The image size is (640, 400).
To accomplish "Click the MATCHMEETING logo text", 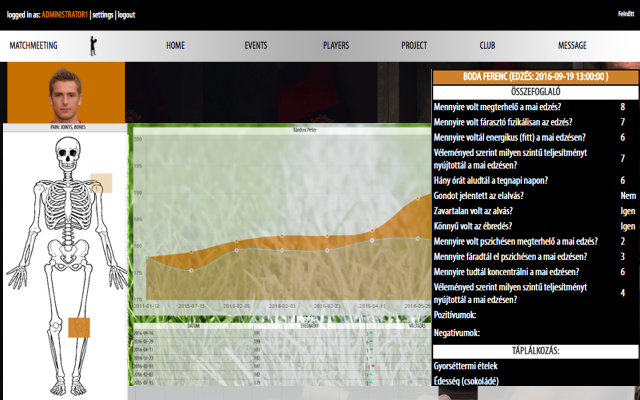I will 33,46.
